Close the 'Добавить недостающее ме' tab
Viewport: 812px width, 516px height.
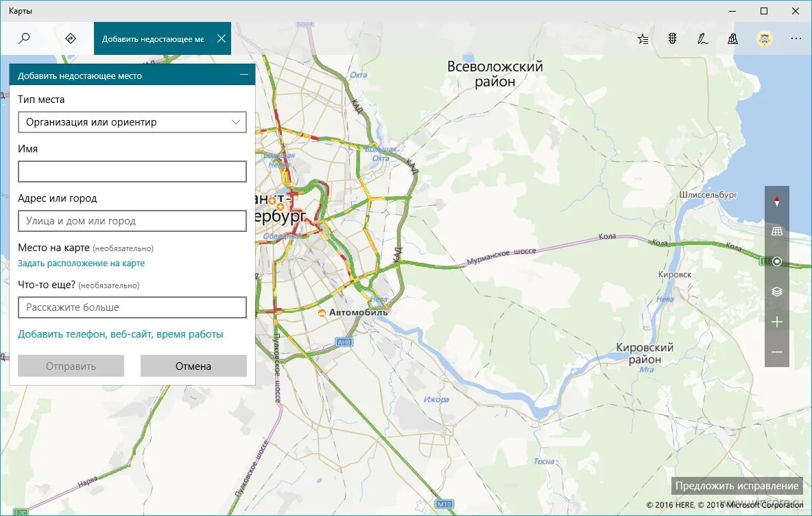click(221, 38)
